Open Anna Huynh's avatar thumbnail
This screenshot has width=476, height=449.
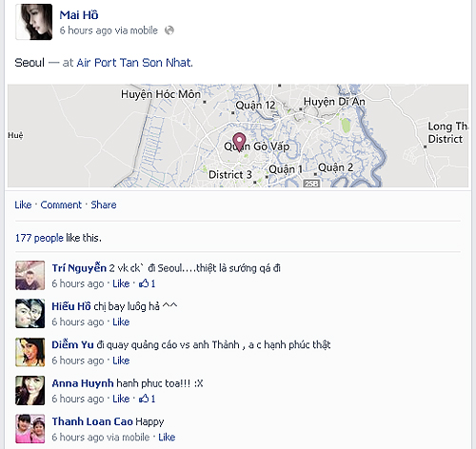coord(30,390)
